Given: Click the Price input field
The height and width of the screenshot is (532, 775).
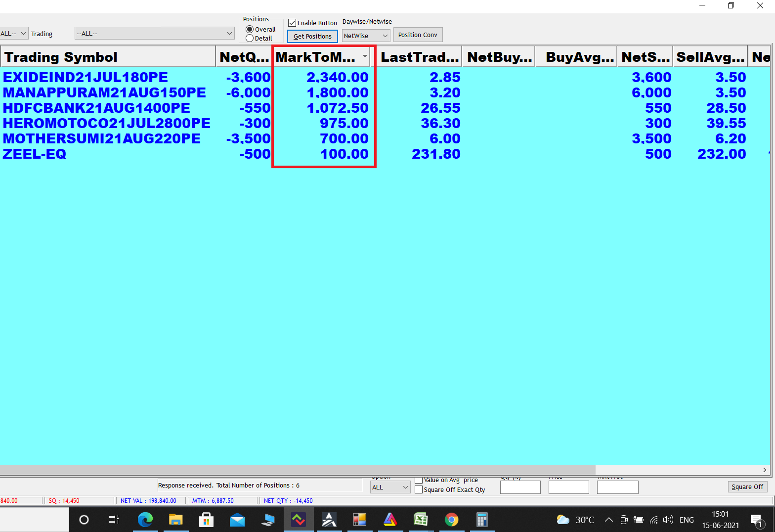Looking at the screenshot, I should [x=569, y=487].
